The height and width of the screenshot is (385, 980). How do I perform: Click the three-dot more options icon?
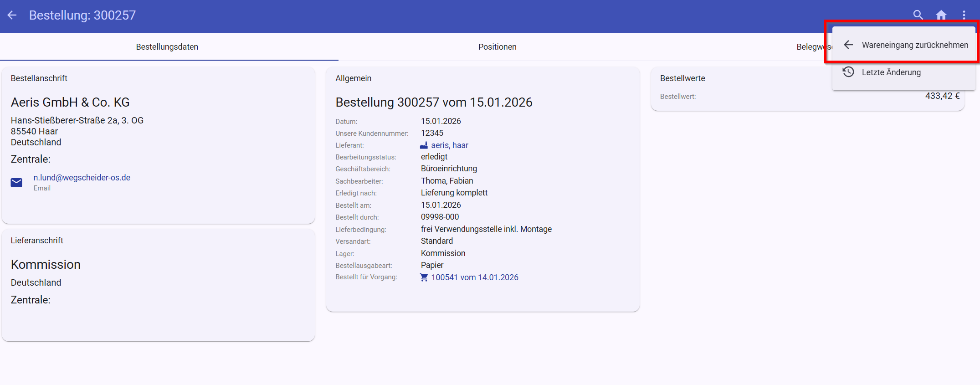(964, 15)
